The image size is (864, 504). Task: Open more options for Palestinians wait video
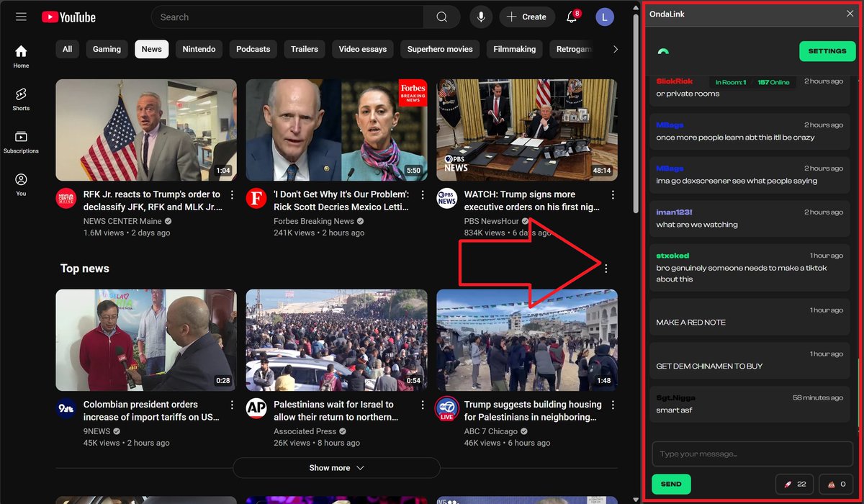click(x=422, y=405)
